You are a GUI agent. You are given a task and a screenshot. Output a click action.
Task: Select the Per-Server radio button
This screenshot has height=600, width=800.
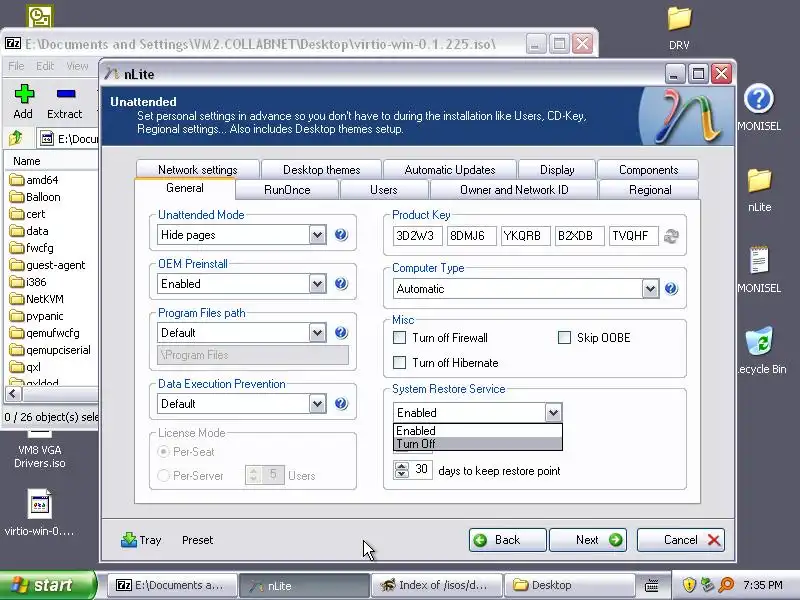pyautogui.click(x=163, y=476)
